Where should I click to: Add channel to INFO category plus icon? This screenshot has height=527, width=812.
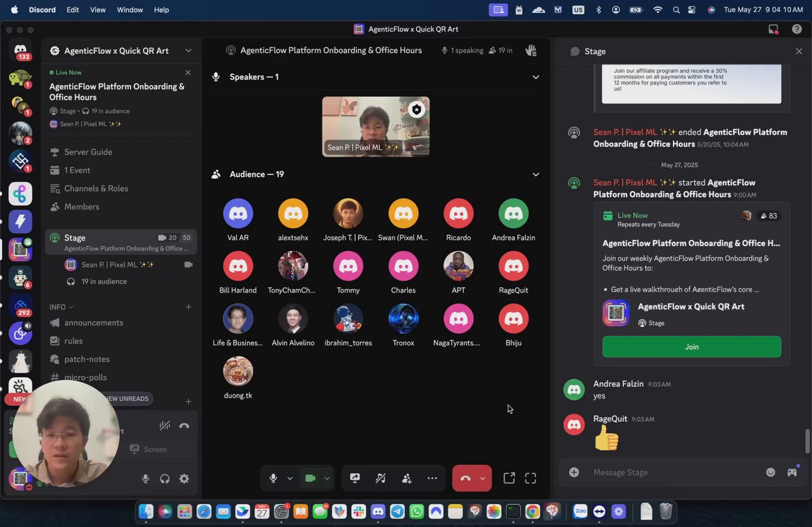[x=188, y=307]
